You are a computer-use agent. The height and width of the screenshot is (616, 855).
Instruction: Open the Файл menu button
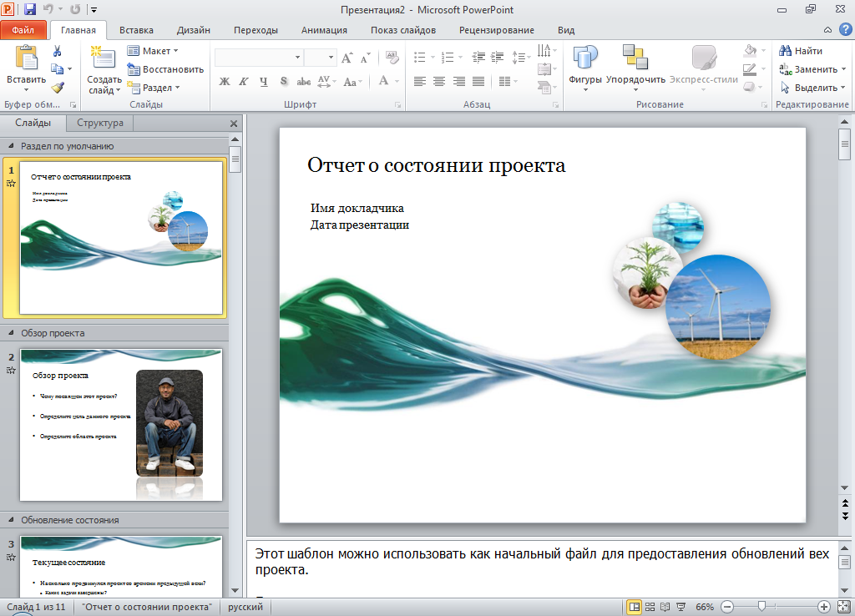tap(23, 30)
